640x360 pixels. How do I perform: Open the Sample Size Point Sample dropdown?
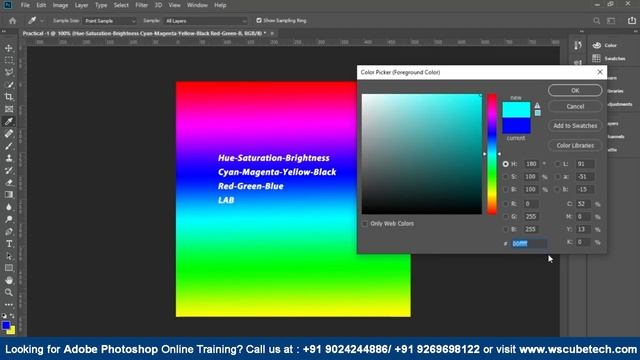(110, 21)
